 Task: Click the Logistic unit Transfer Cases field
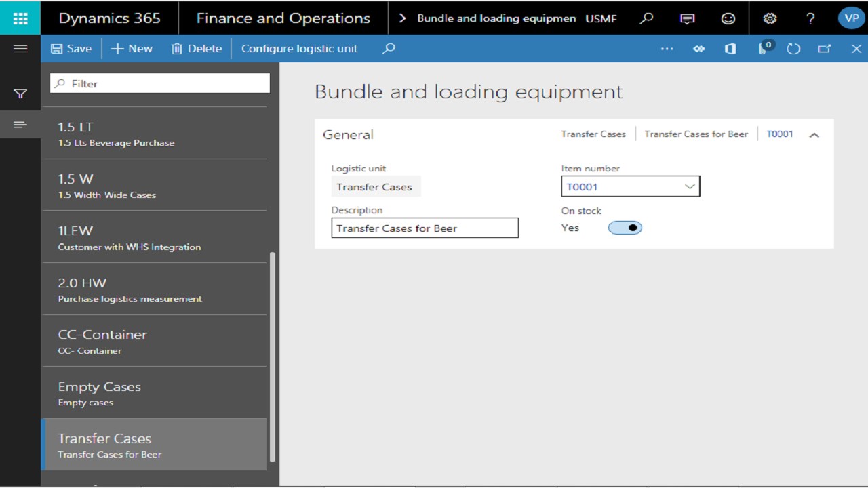[376, 186]
